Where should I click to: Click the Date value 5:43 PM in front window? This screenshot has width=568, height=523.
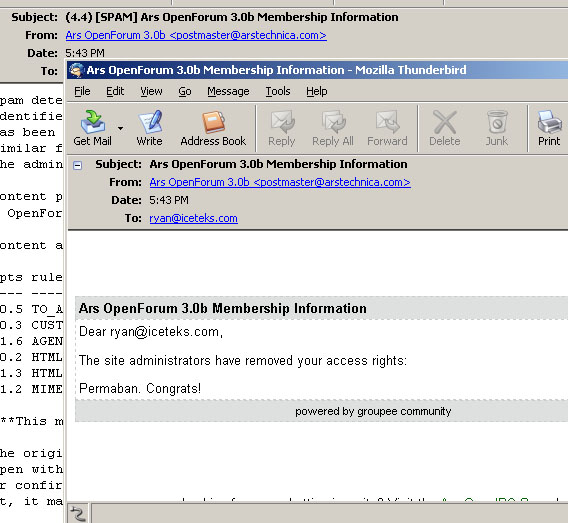(169, 200)
